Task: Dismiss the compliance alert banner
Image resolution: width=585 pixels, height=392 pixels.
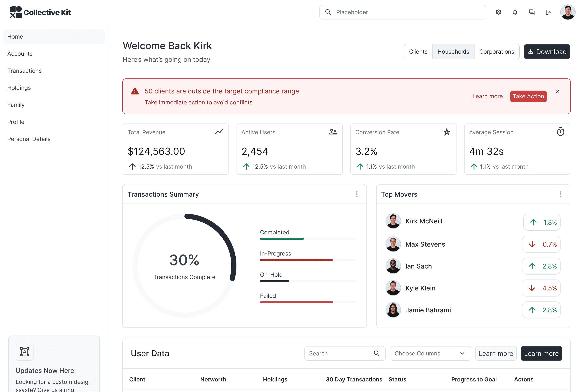Action: tap(557, 92)
